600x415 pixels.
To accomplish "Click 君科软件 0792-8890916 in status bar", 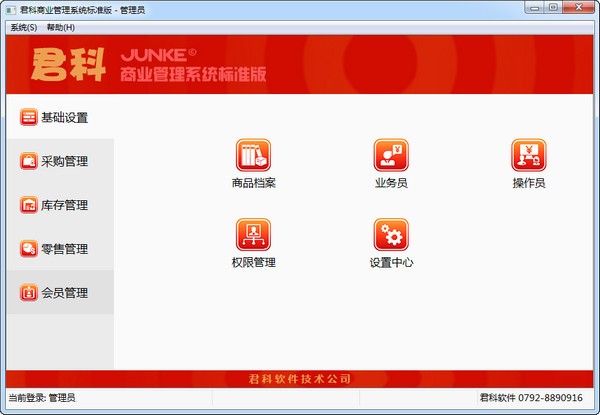I will pyautogui.click(x=531, y=398).
